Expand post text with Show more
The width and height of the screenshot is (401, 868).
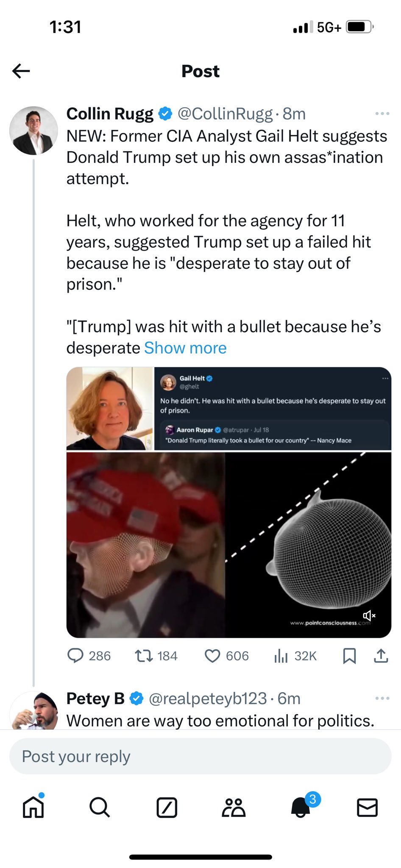tap(185, 348)
